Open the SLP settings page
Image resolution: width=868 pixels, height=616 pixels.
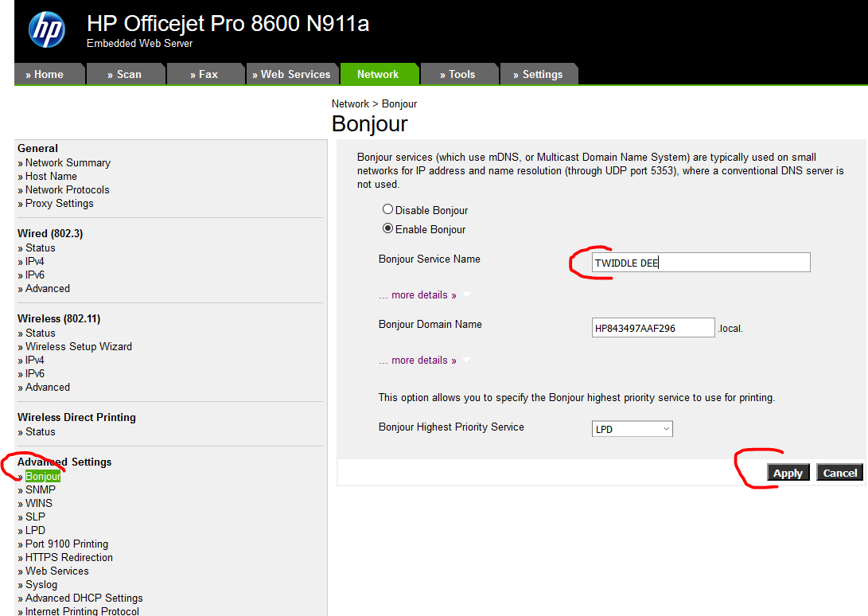pos(36,517)
